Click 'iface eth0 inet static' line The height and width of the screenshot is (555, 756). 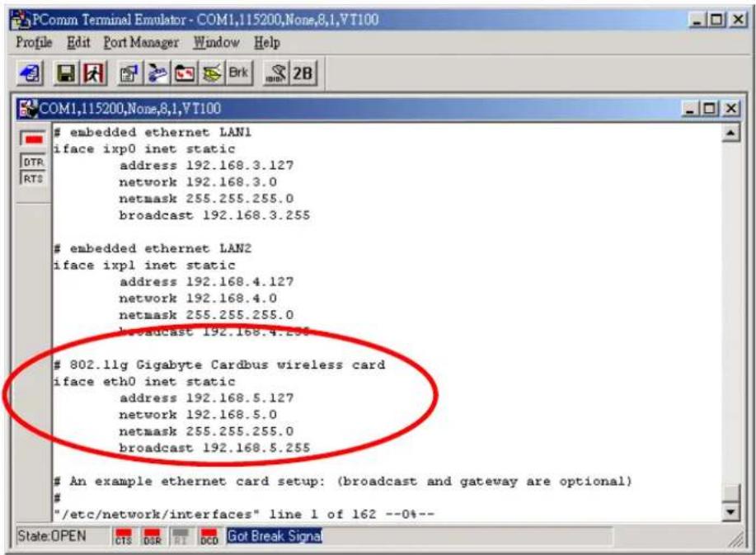pos(144,382)
